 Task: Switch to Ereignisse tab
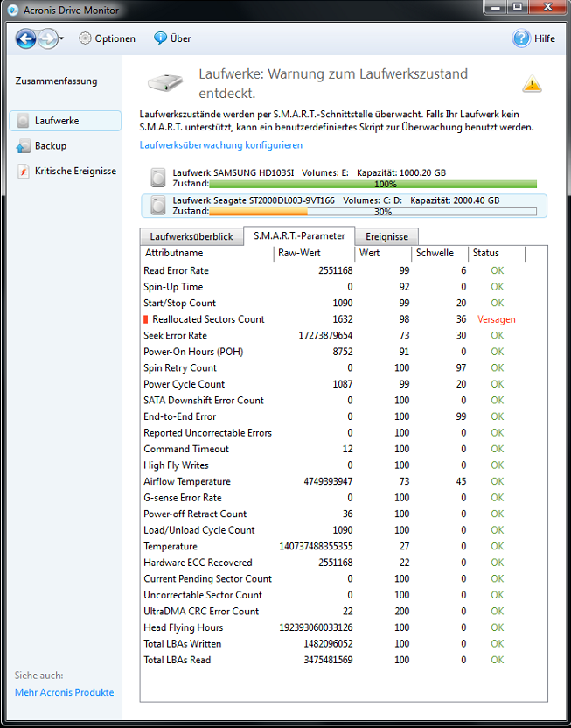point(386,236)
